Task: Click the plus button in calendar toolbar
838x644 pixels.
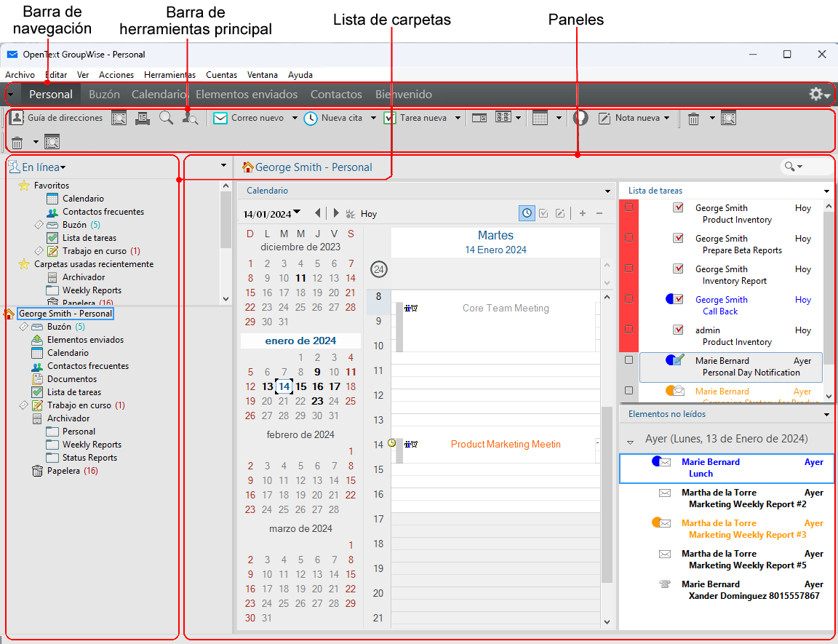Action: tap(583, 213)
